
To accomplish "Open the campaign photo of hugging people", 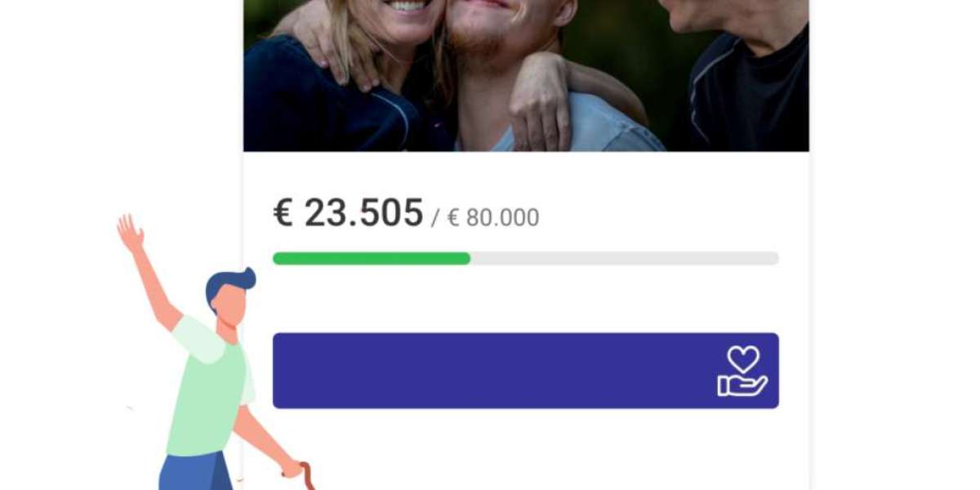I will pyautogui.click(x=526, y=75).
